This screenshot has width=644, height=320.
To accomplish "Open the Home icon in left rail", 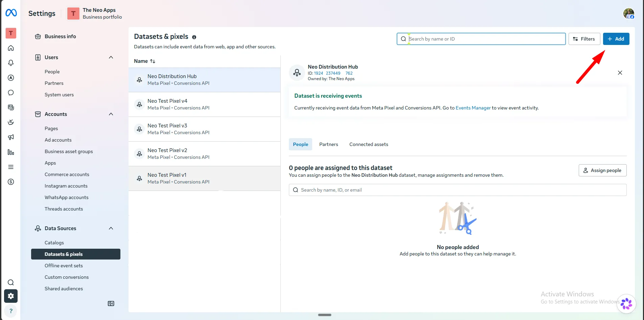I will coord(11,48).
